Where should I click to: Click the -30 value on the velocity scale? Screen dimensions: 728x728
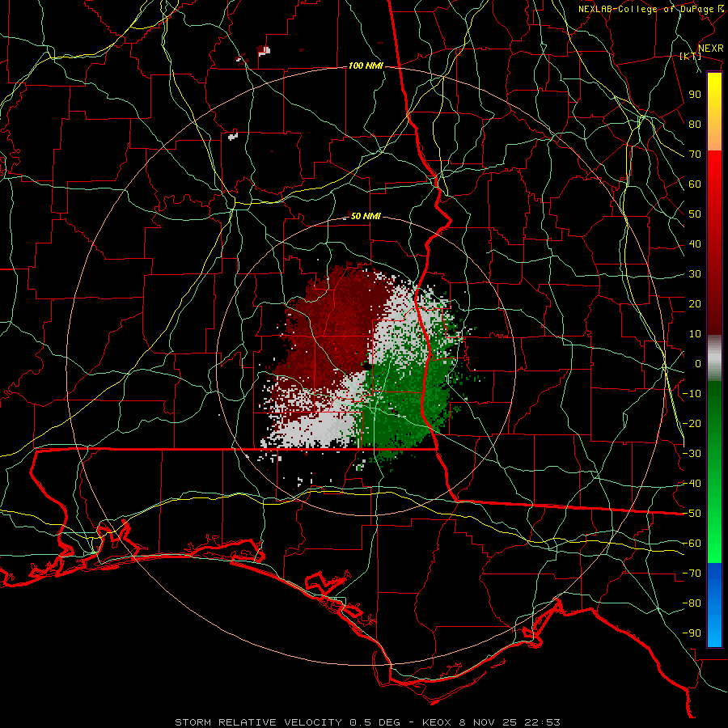(x=692, y=454)
